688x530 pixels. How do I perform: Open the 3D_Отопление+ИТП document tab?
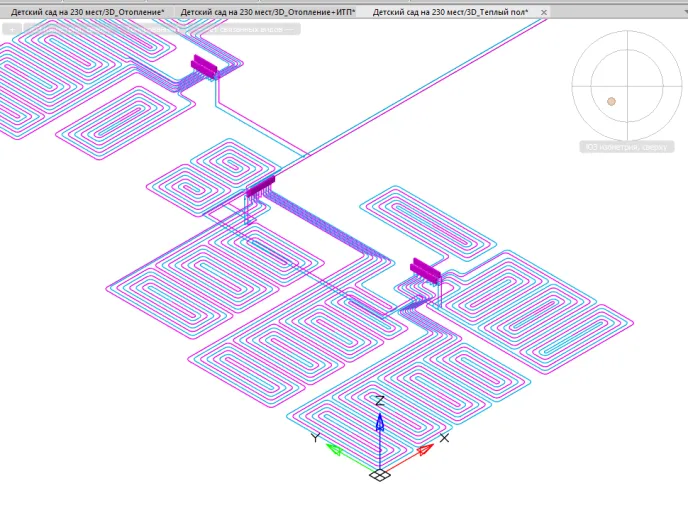tap(268, 12)
